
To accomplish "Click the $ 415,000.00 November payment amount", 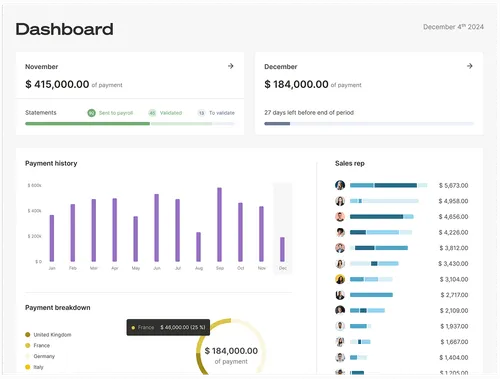I will pyautogui.click(x=57, y=84).
